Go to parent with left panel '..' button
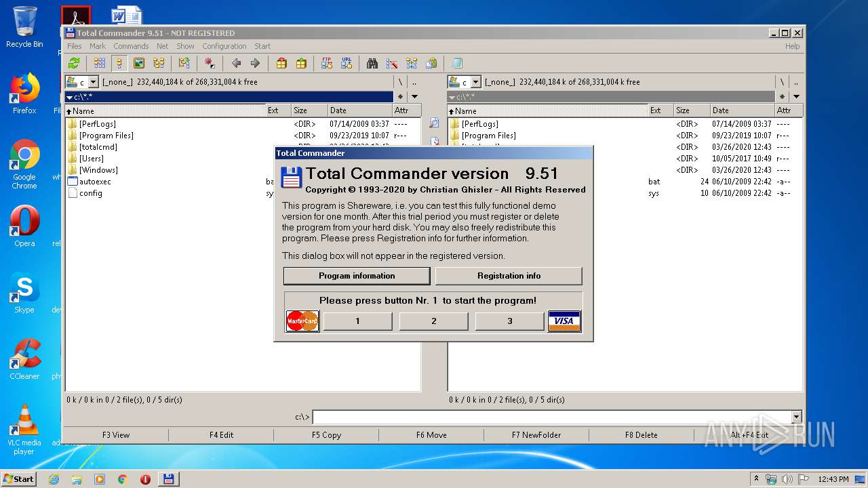 (414, 82)
